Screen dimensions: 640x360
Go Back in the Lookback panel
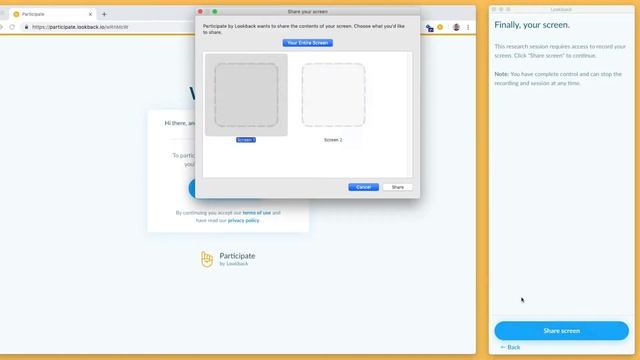510,347
